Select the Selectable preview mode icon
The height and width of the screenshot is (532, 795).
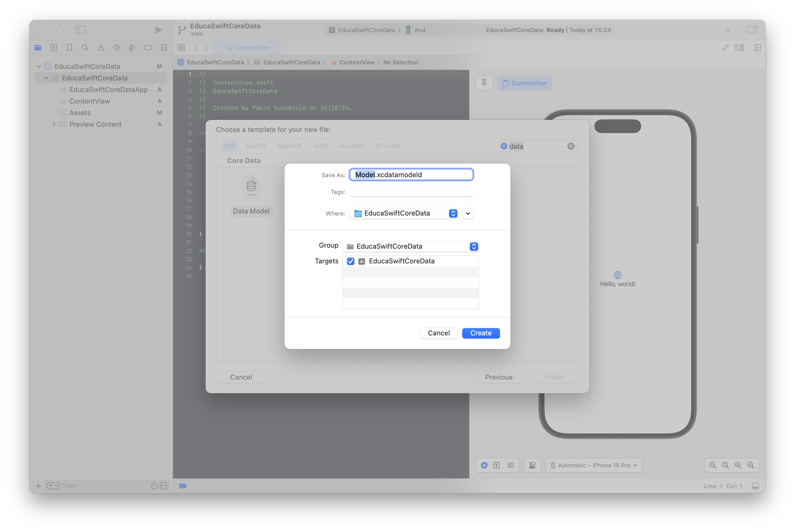coord(497,465)
